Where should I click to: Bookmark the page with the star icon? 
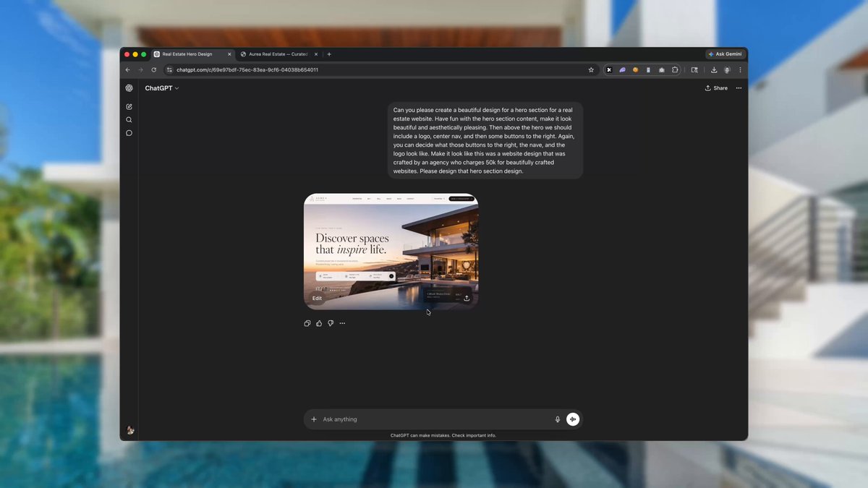pyautogui.click(x=591, y=70)
